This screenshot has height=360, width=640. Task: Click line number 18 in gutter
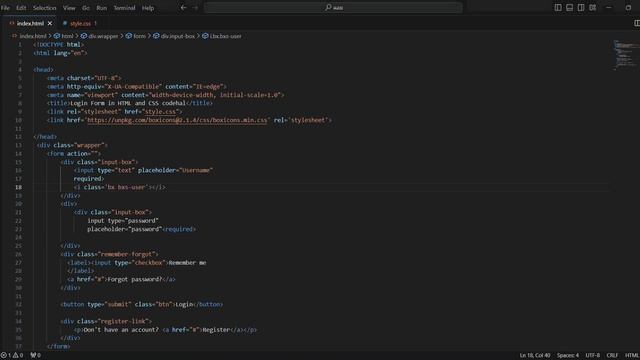coord(18,187)
